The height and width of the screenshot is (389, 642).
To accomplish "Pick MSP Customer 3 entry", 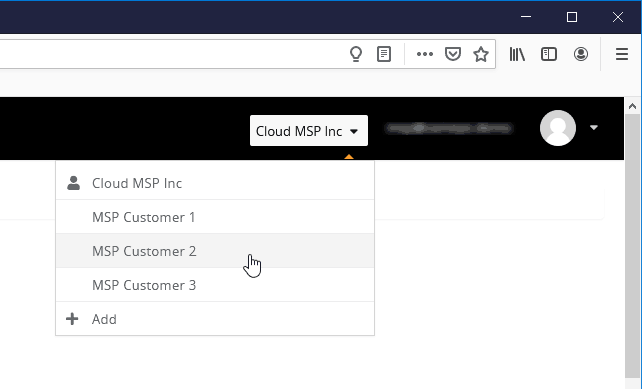I will coord(215,285).
